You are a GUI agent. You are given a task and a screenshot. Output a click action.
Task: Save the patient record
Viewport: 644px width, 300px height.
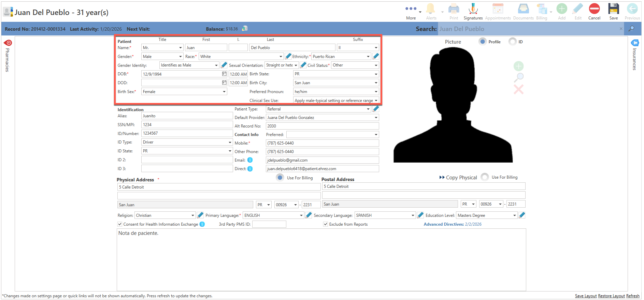(x=614, y=12)
